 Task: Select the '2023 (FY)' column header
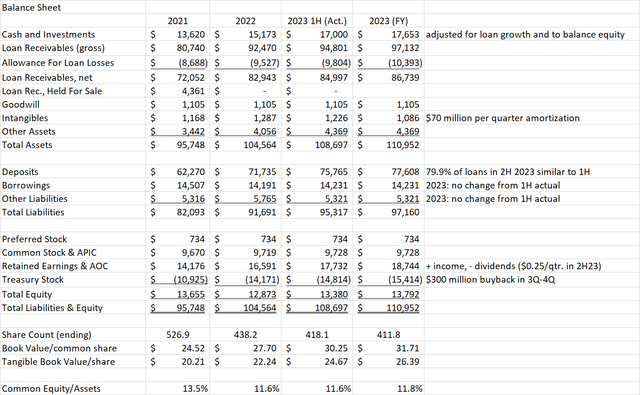(x=389, y=21)
